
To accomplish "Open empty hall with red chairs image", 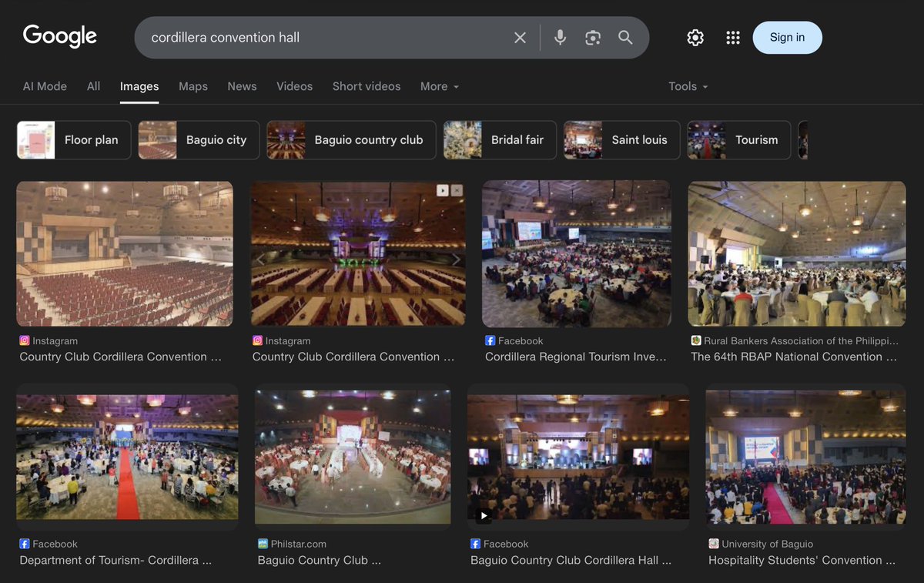I will tap(125, 253).
